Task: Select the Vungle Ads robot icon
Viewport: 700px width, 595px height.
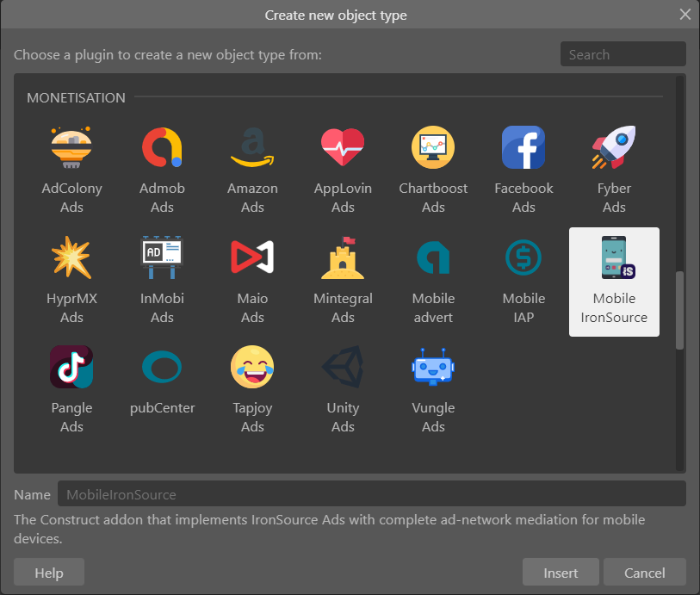Action: coord(433,367)
